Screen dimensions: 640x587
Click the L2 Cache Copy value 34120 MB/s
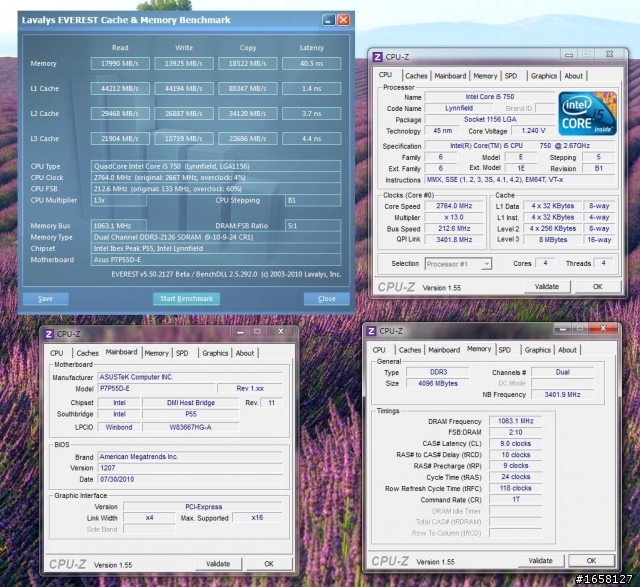tap(248, 113)
